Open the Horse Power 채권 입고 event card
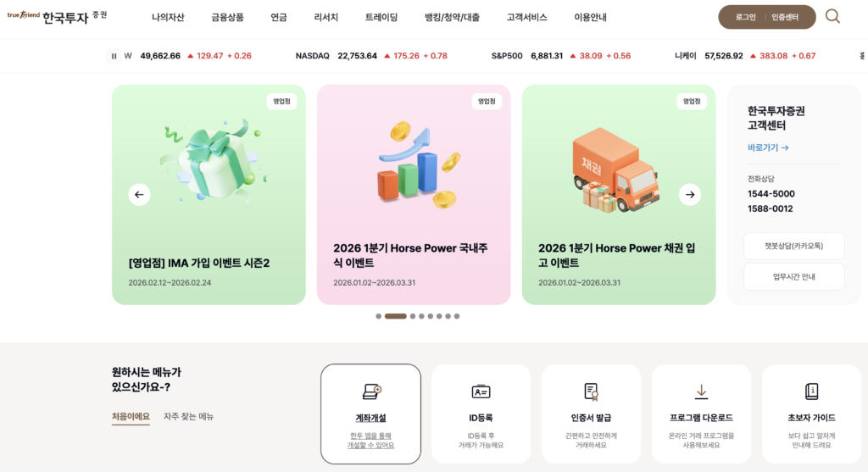The image size is (868, 472). tap(618, 194)
